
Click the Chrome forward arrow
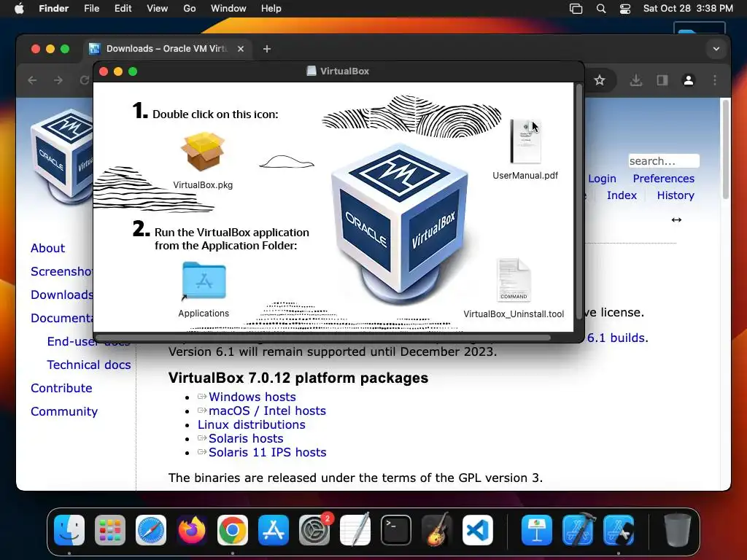tap(58, 80)
